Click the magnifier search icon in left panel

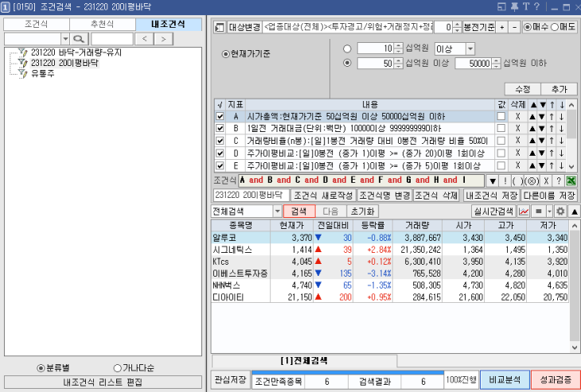78,38
